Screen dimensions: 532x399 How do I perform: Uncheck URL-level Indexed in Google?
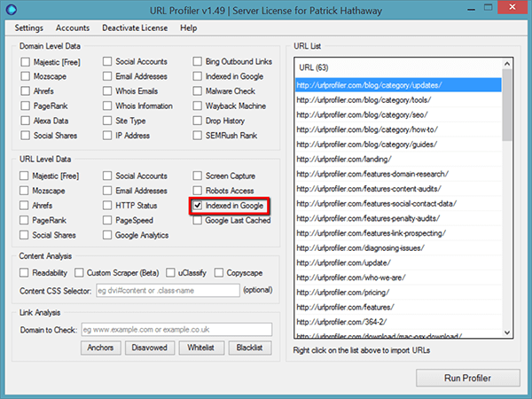tap(197, 206)
